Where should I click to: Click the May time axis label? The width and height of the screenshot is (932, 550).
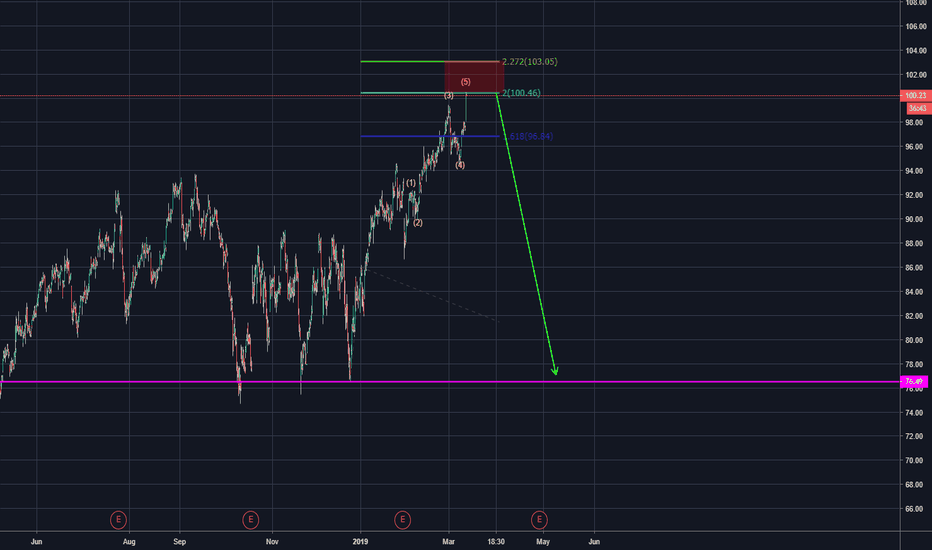point(543,542)
